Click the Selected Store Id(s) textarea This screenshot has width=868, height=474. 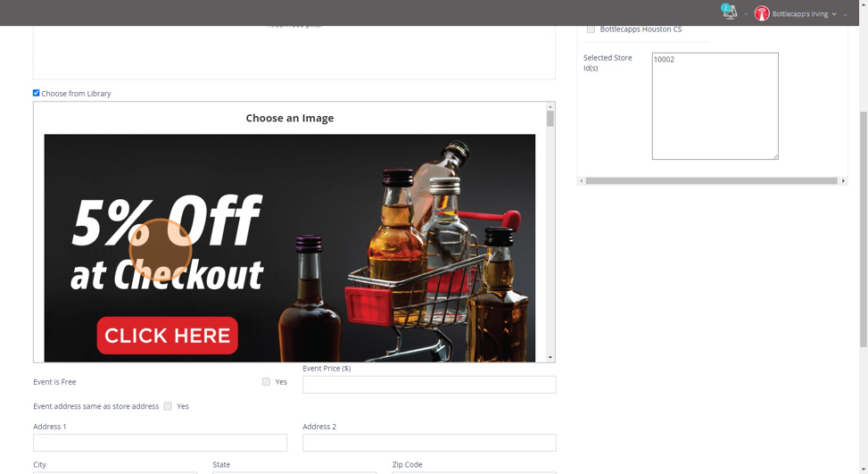715,106
